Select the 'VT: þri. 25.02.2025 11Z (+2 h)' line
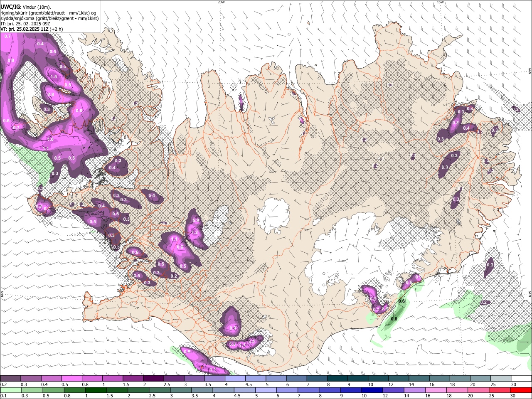532x399 pixels. [32, 29]
